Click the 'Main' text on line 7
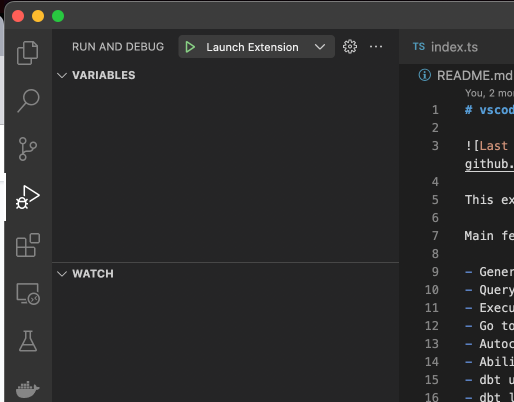 click(x=479, y=236)
